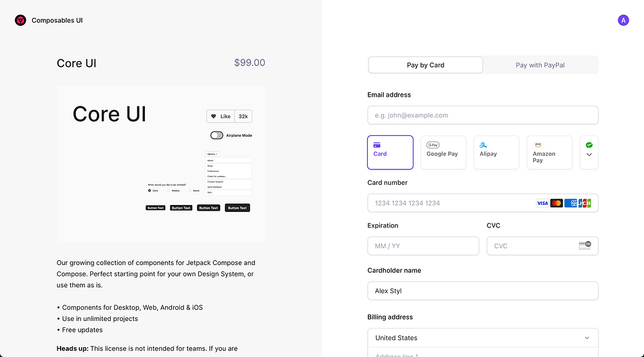Click the Card number input field
Screen dimensions: 644x357
click(451, 203)
